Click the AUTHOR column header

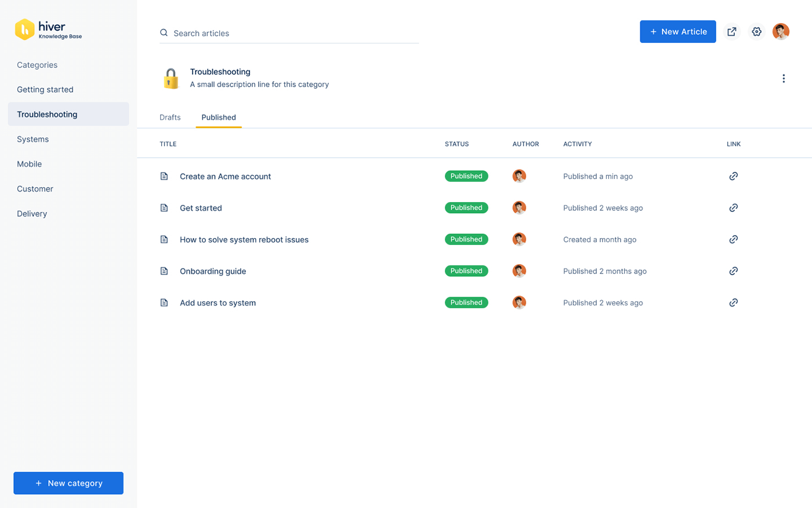tap(525, 144)
